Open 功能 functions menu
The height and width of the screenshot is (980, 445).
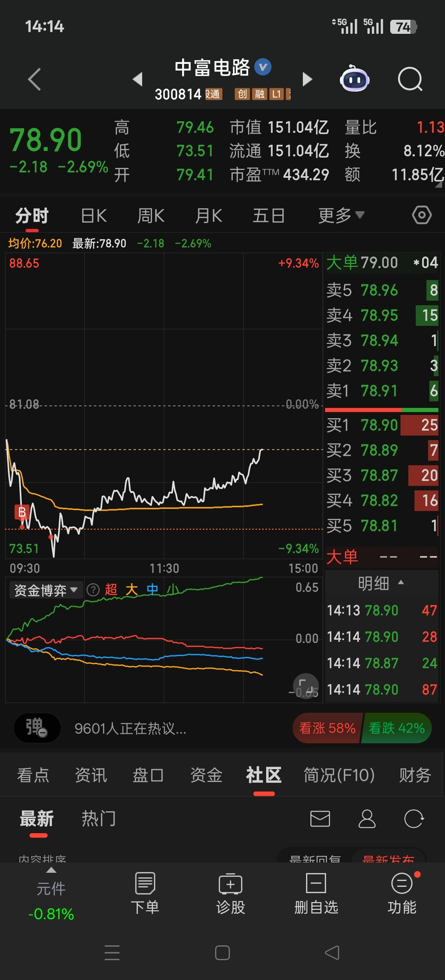pyautogui.click(x=402, y=893)
